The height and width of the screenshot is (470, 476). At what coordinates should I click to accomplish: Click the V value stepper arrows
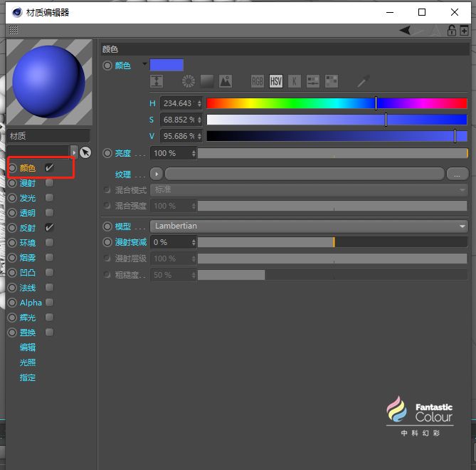(x=199, y=137)
